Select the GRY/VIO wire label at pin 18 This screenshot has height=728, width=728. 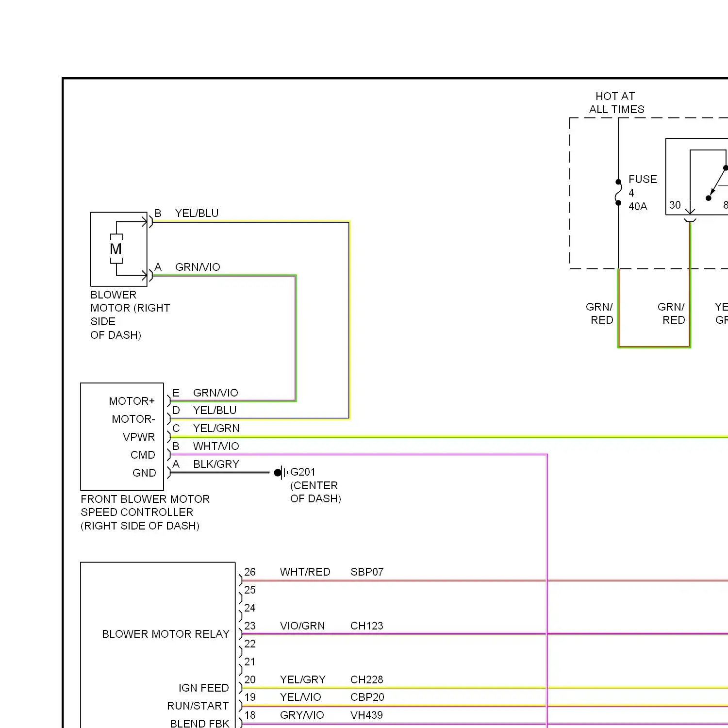coord(302,715)
